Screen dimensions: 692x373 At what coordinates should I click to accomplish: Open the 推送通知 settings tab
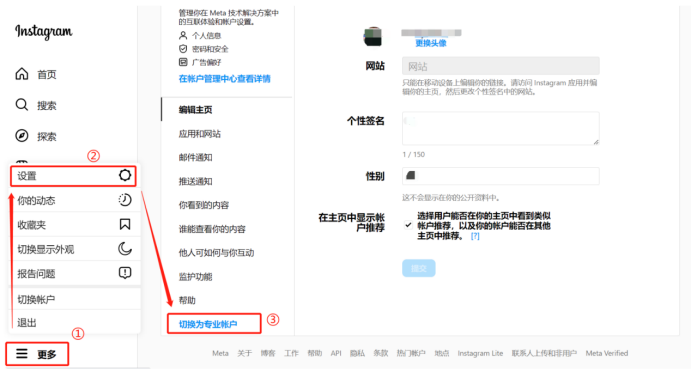196,181
